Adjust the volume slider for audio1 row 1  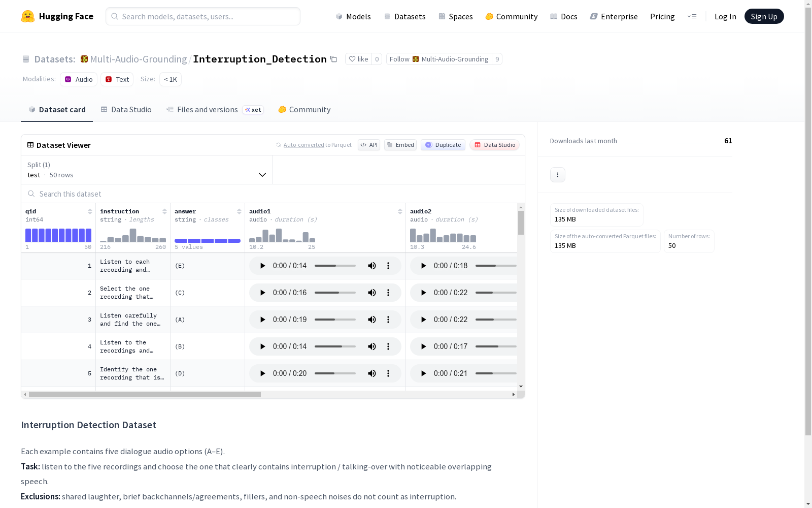(335, 266)
